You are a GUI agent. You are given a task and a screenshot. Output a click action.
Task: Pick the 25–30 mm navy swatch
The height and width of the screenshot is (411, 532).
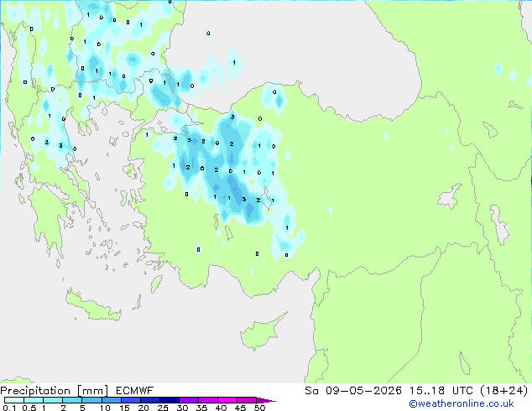(169, 400)
